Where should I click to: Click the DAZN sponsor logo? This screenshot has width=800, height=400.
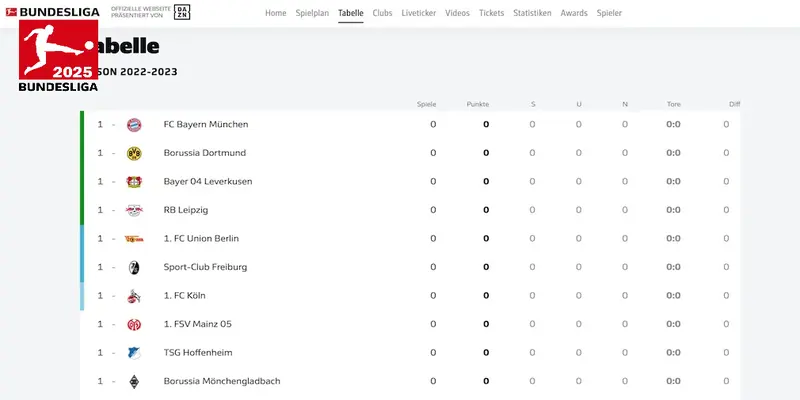[182, 12]
